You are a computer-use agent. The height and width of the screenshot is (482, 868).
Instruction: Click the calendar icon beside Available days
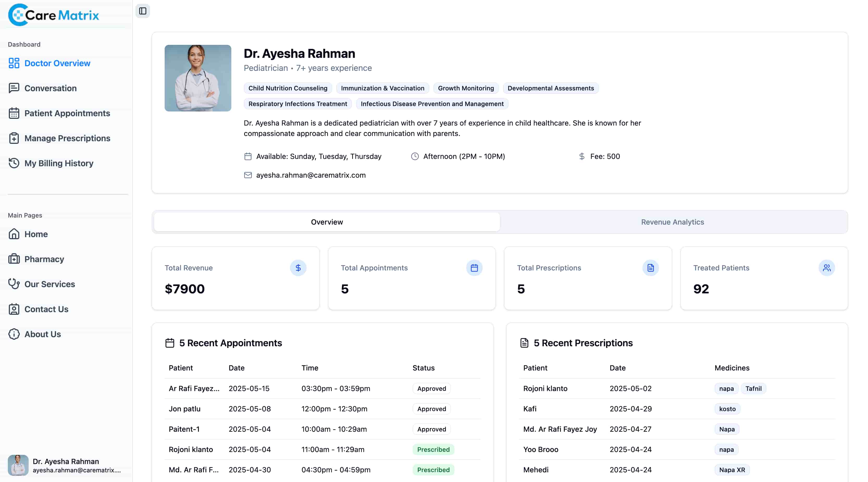pyautogui.click(x=248, y=156)
